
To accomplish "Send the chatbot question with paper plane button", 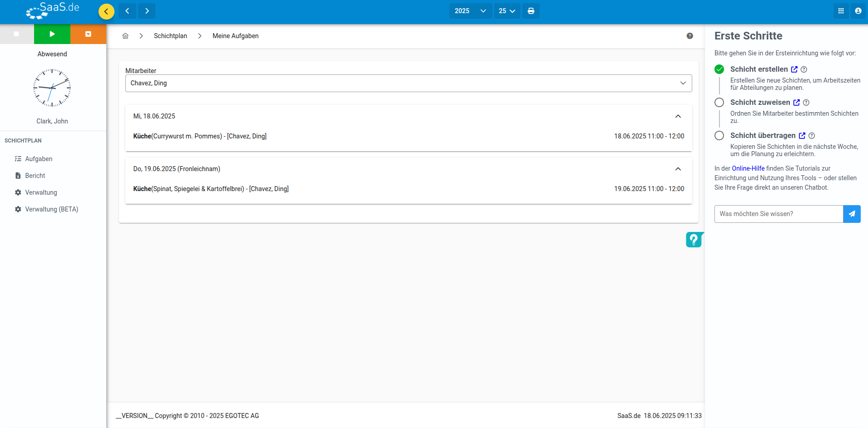I will pos(852,214).
